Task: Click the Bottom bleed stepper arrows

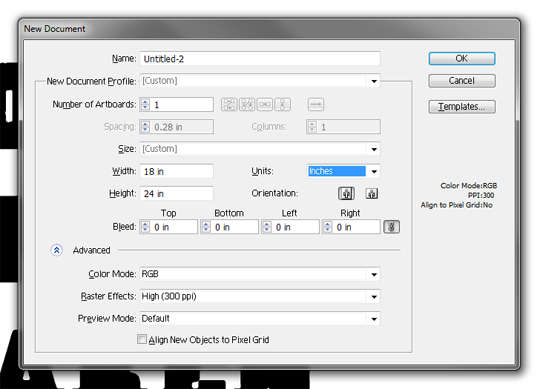Action: (206, 227)
